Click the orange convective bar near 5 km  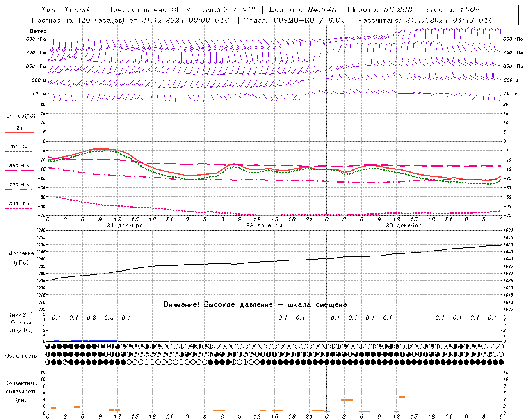point(402,397)
